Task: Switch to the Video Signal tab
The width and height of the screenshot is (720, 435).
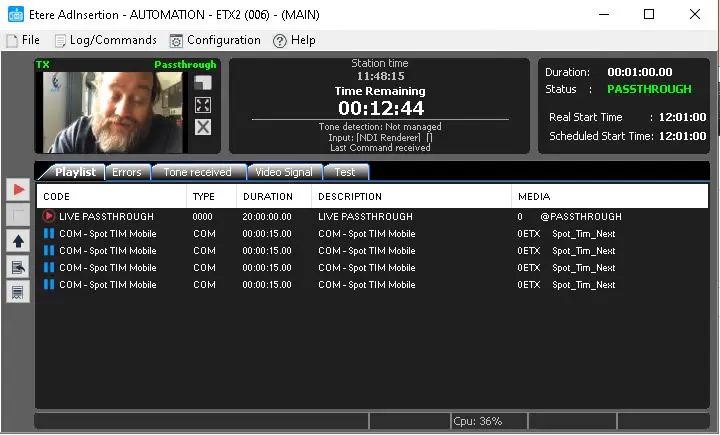Action: 284,172
